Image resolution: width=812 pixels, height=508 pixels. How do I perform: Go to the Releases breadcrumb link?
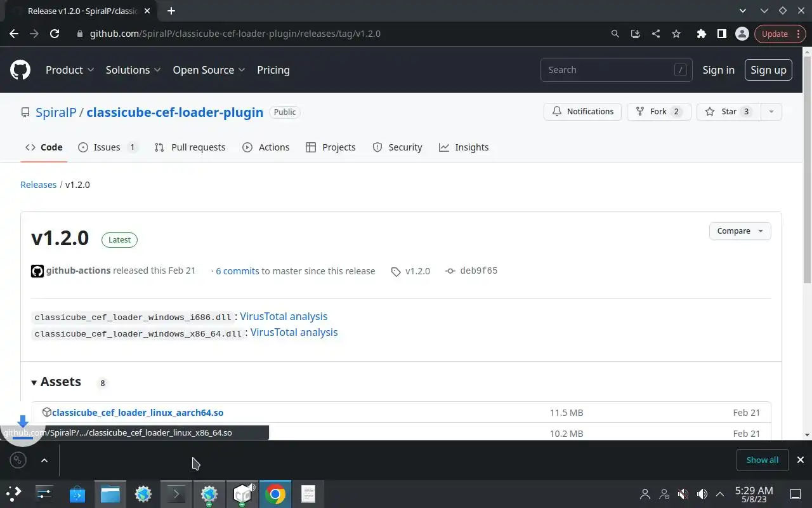click(39, 185)
